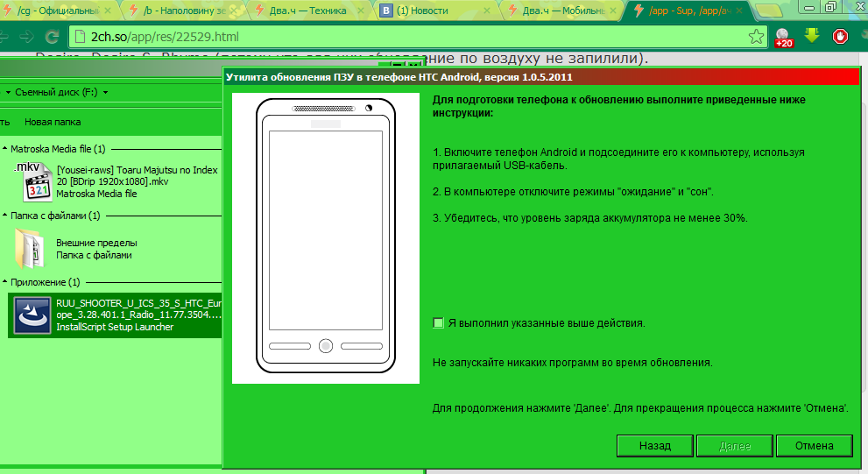Collapse the Matroska Media file group
Screen dimensions: 868x474
click(x=5, y=148)
